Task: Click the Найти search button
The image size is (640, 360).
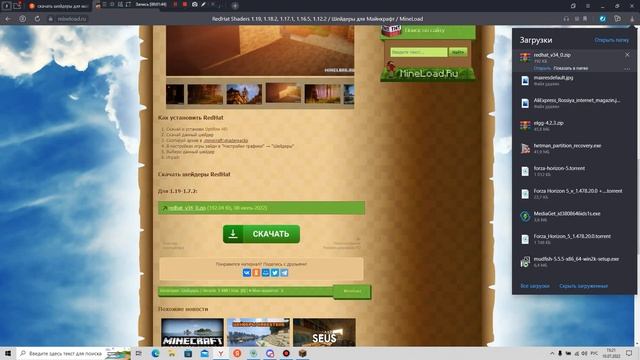Action: [458, 52]
